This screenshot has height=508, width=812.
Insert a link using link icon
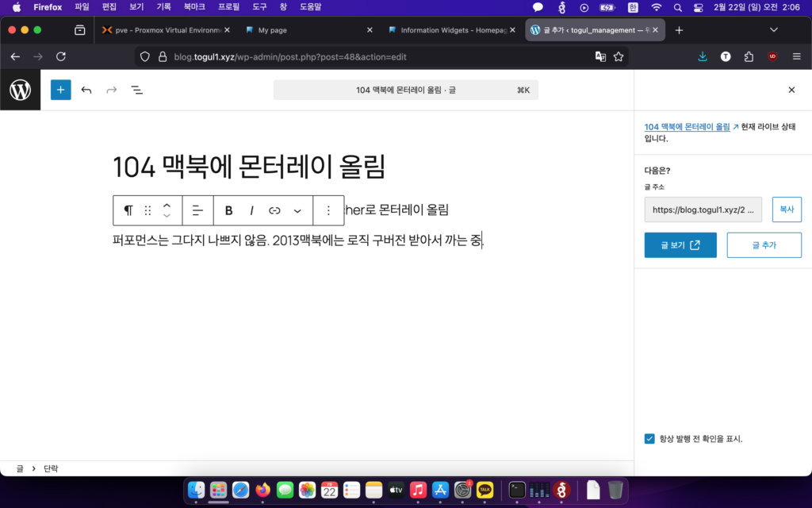[x=274, y=210]
